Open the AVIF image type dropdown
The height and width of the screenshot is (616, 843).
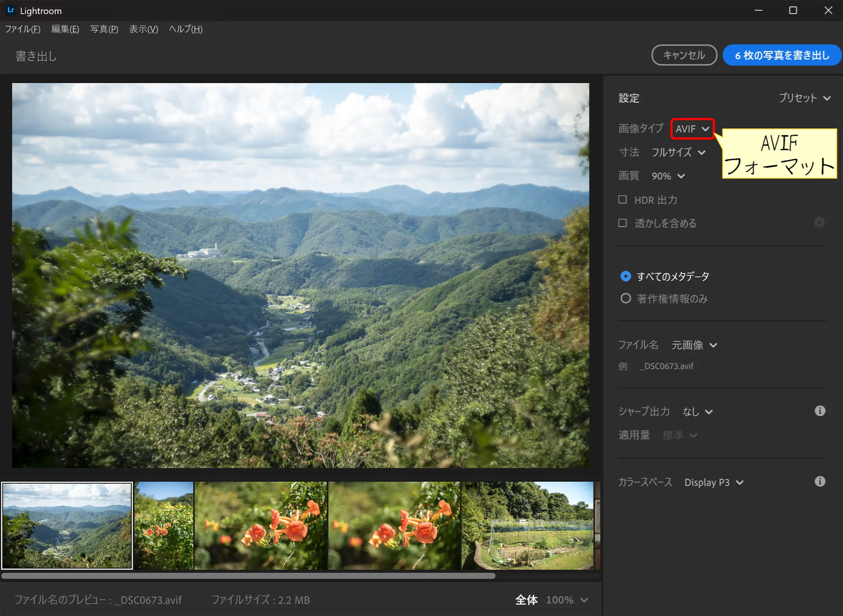pos(692,129)
